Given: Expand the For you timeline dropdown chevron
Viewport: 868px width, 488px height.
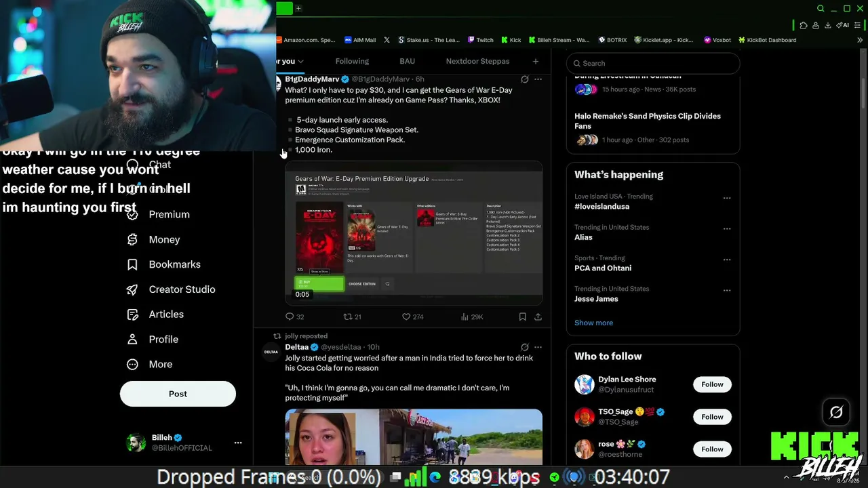Looking at the screenshot, I should coord(300,62).
